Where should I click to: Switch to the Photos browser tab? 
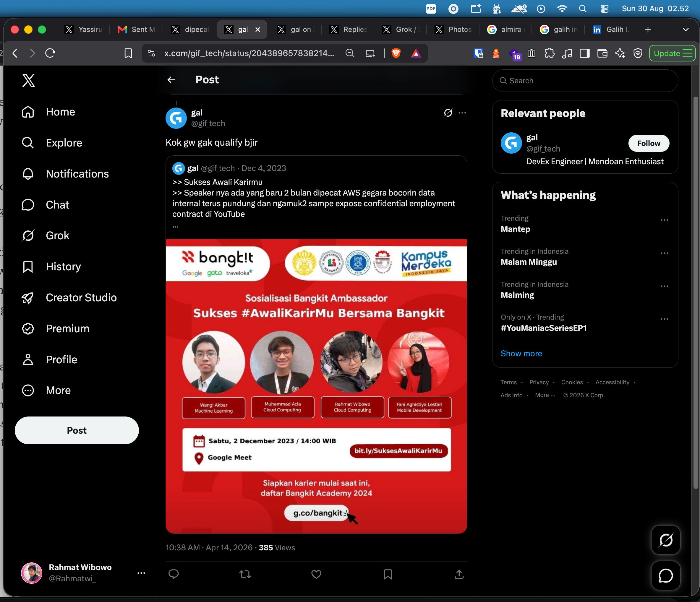[x=453, y=30]
